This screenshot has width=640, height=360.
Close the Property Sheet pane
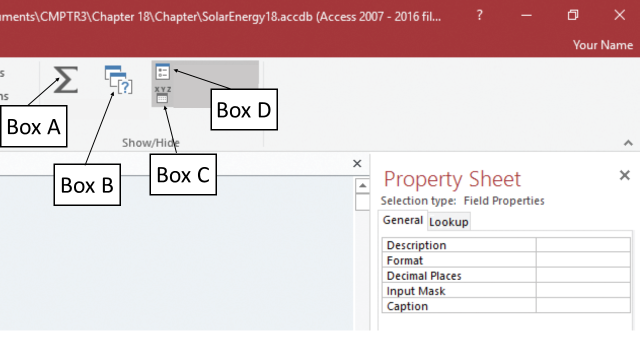pyautogui.click(x=624, y=175)
